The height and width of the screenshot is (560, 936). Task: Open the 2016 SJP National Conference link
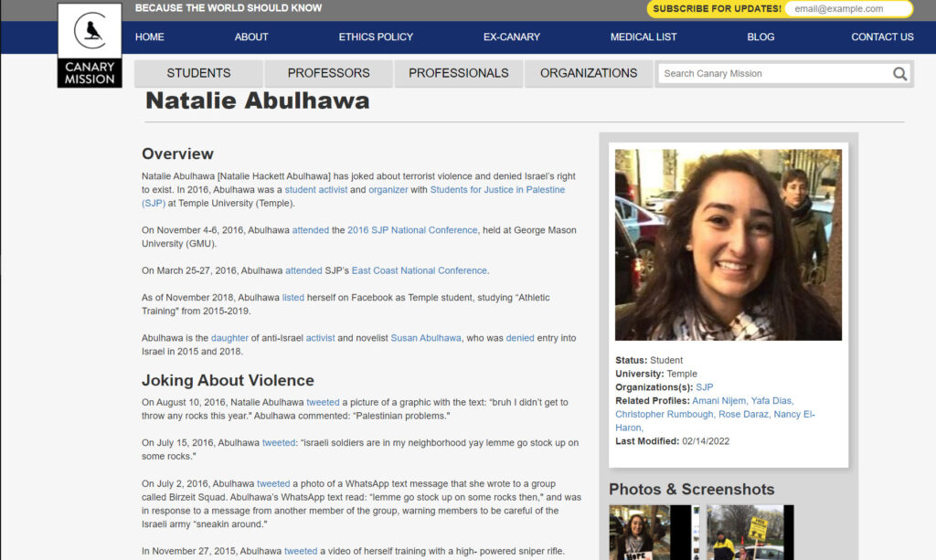[x=412, y=230]
